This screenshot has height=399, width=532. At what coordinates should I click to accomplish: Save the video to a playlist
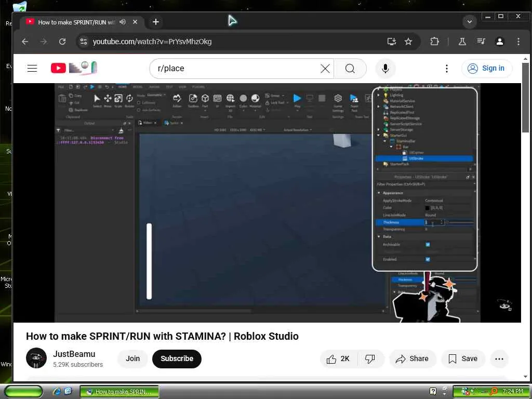[463, 358]
